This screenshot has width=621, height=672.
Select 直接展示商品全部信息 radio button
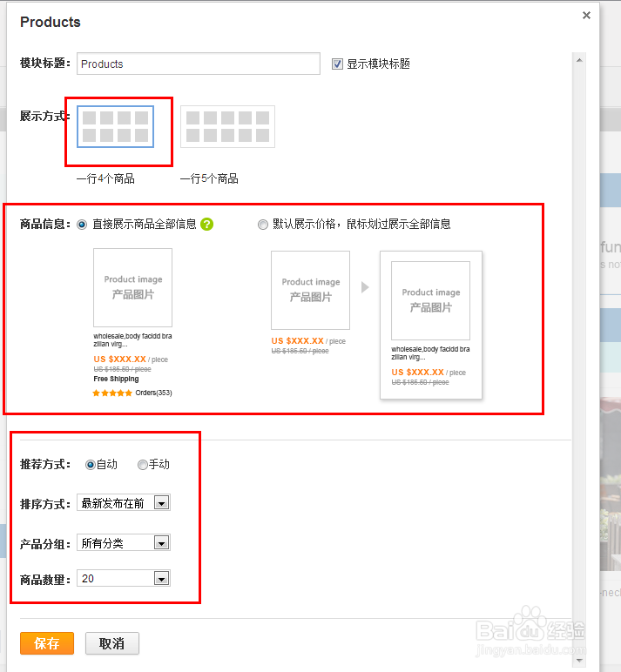point(82,225)
